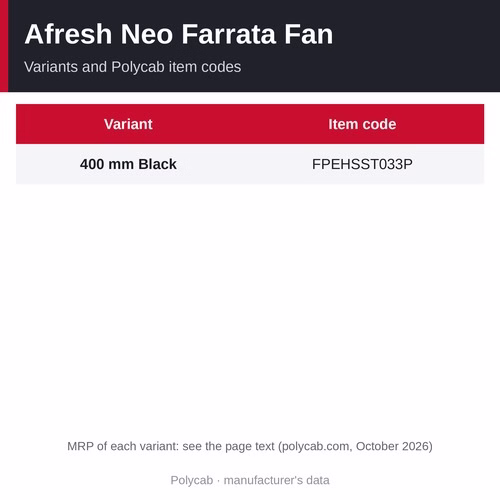Click "item codes" in the subtitle
Viewport: 500px width, 500px height.
(205, 67)
